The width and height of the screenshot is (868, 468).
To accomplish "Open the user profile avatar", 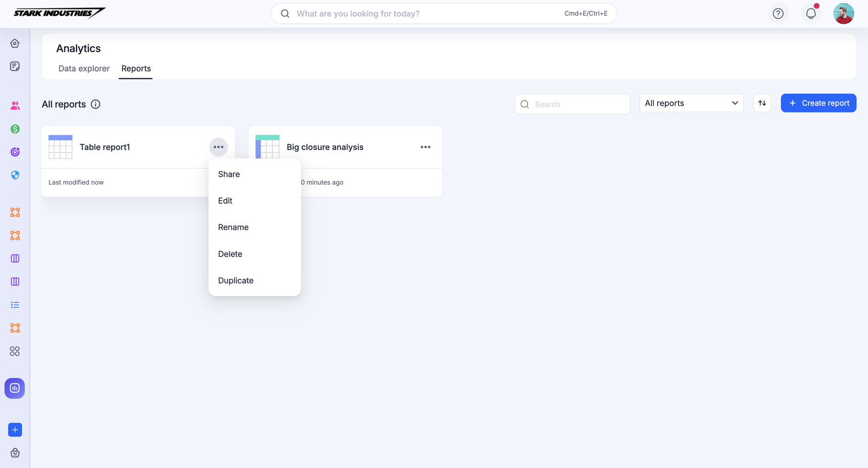I will [x=843, y=14].
